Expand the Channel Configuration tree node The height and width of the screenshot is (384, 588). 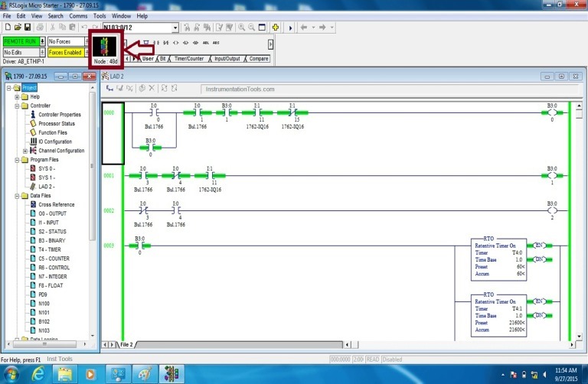[24, 151]
